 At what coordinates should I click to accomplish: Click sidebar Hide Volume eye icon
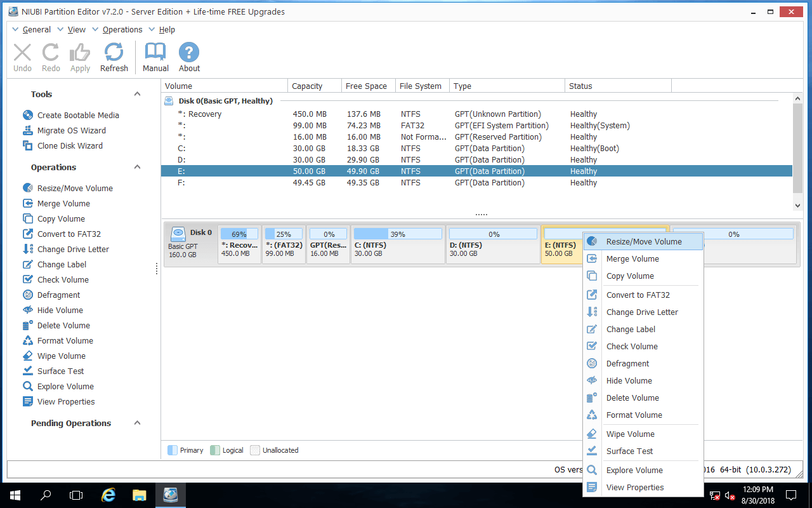27,310
